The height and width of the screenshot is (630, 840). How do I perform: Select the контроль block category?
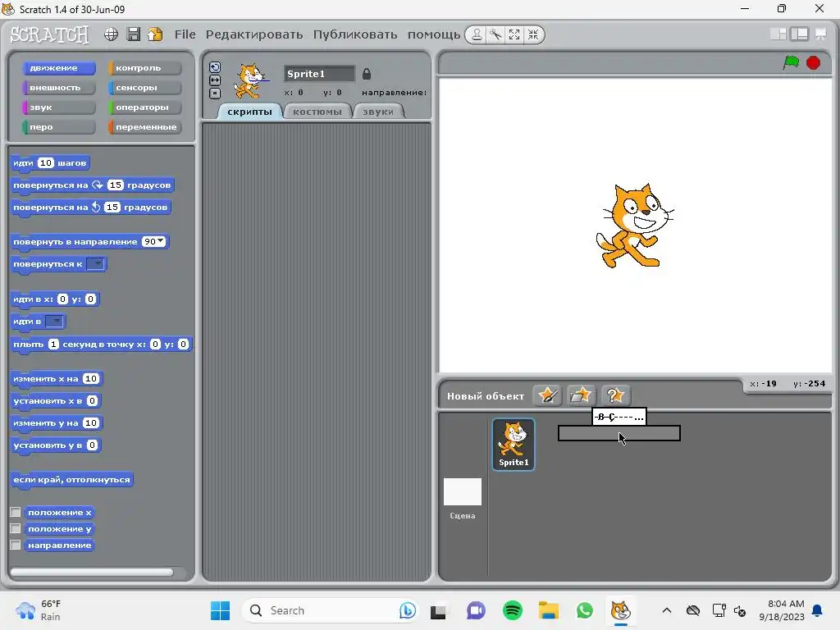pyautogui.click(x=144, y=68)
